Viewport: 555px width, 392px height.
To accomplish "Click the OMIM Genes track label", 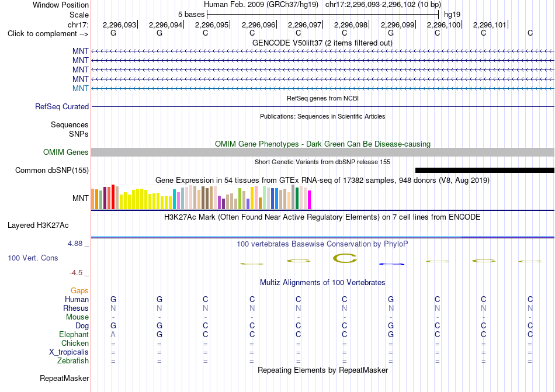I will click(x=66, y=152).
